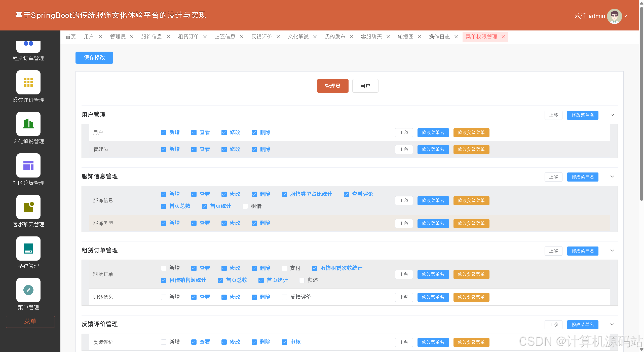Open 系统管理 teal drive icon
Viewport: 644px width, 352px height.
28,249
